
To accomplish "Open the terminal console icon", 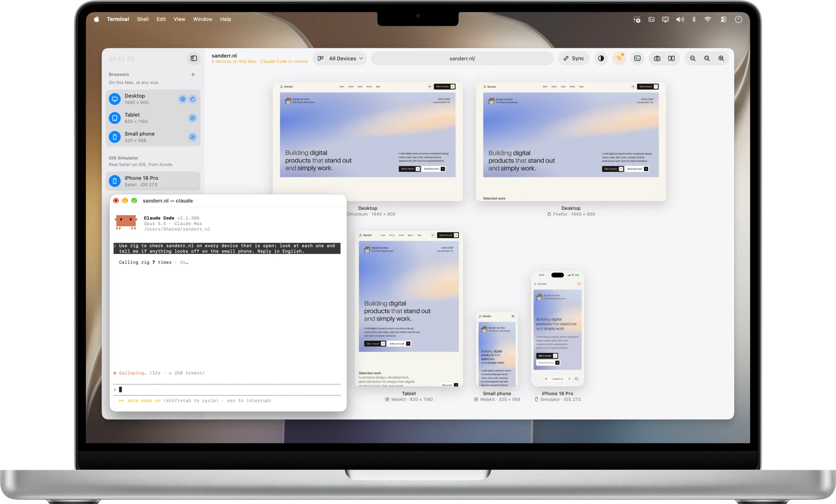I will pos(637,58).
